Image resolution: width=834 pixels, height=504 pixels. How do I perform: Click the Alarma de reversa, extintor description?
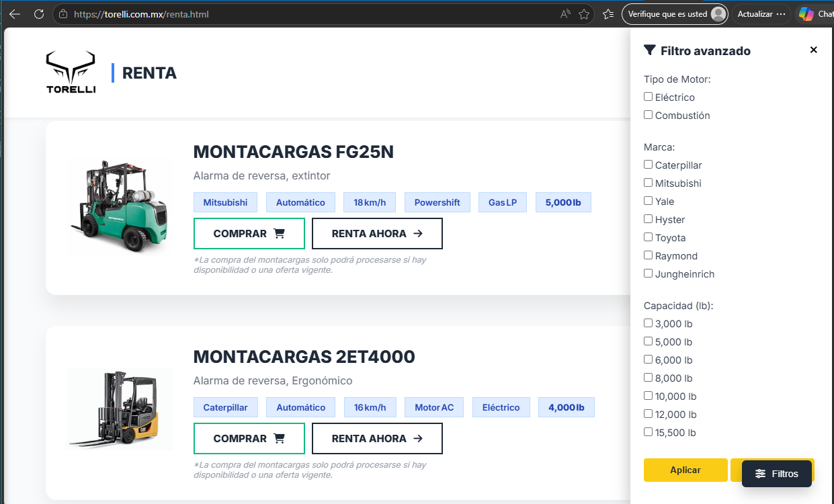tap(262, 175)
